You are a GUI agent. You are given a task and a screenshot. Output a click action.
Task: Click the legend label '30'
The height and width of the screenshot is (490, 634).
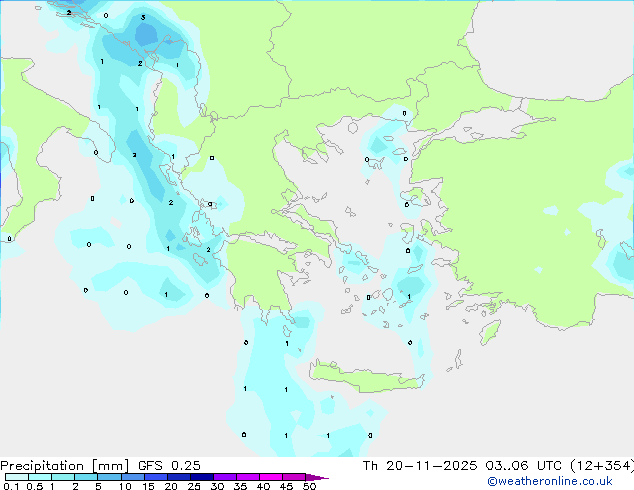[218, 486]
